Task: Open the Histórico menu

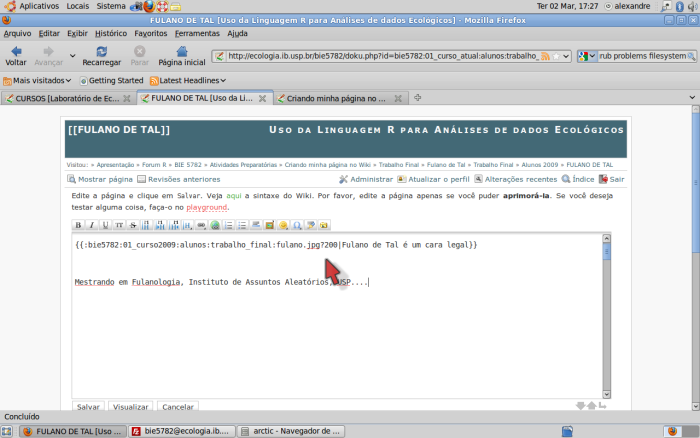Action: click(x=110, y=33)
